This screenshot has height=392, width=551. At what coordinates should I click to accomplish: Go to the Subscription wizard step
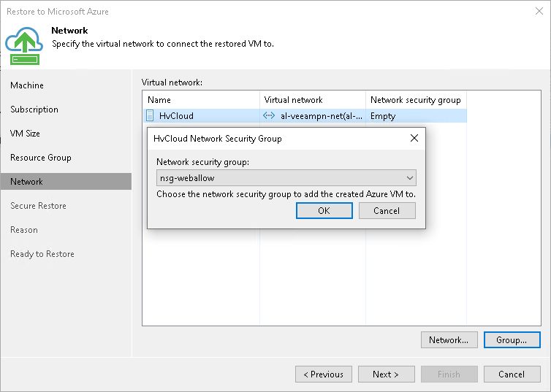pos(34,109)
